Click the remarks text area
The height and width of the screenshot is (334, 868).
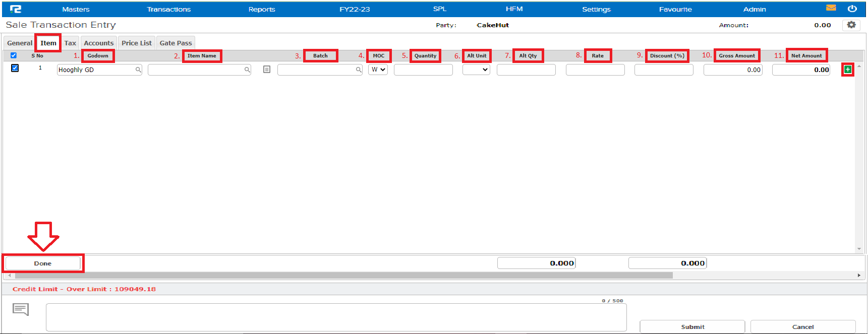click(336, 317)
